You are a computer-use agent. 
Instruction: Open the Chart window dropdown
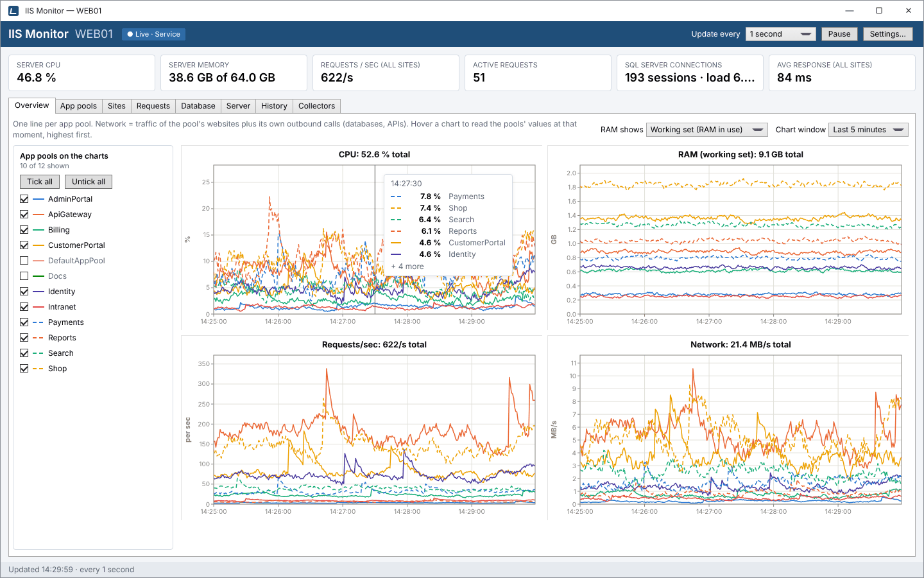click(868, 130)
